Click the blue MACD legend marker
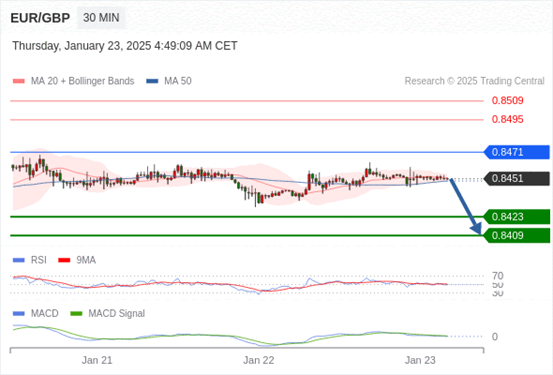 pos(19,313)
